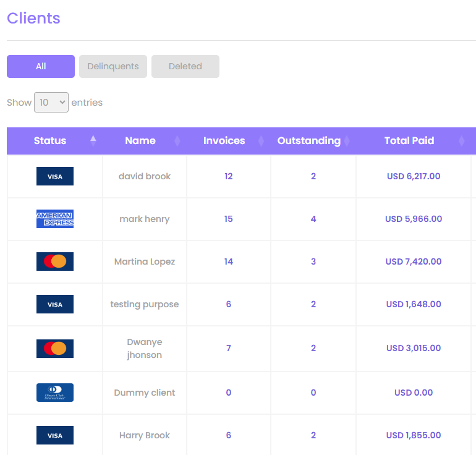Click the American Express icon for mark henry
This screenshot has height=455, width=476.
[x=55, y=219]
